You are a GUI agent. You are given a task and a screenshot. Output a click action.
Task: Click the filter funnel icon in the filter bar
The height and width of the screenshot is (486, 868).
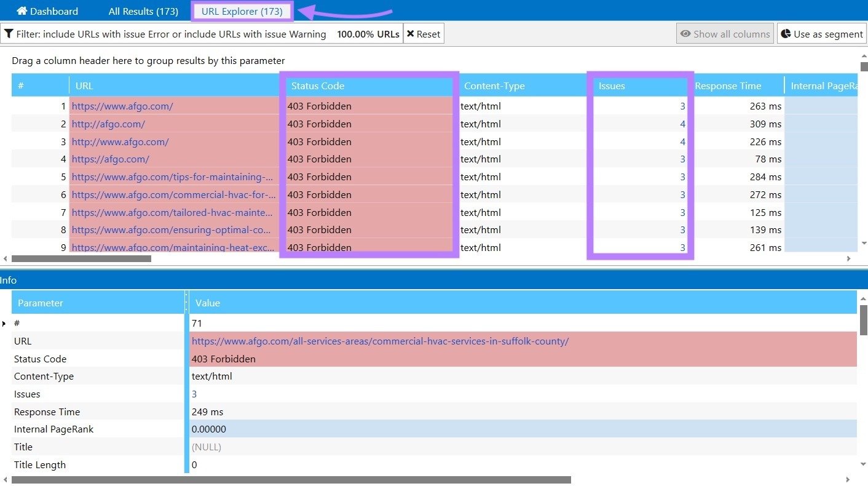click(9, 34)
